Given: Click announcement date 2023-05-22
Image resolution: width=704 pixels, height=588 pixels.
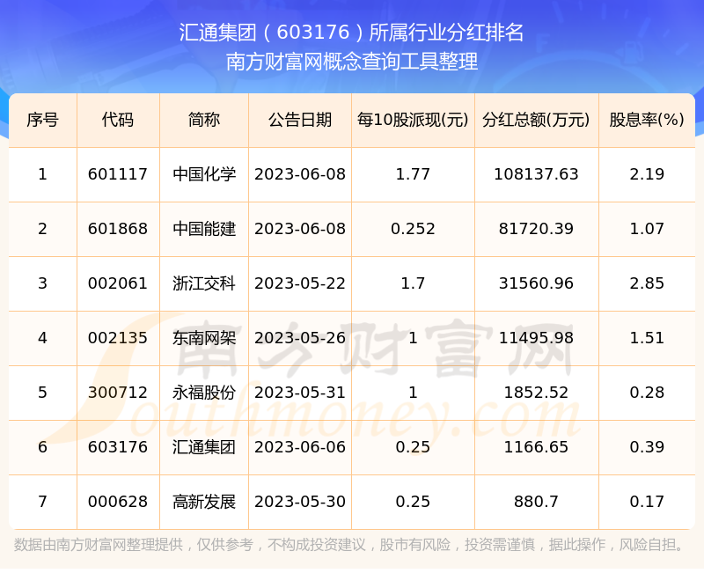Looking at the screenshot, I should click(300, 283).
